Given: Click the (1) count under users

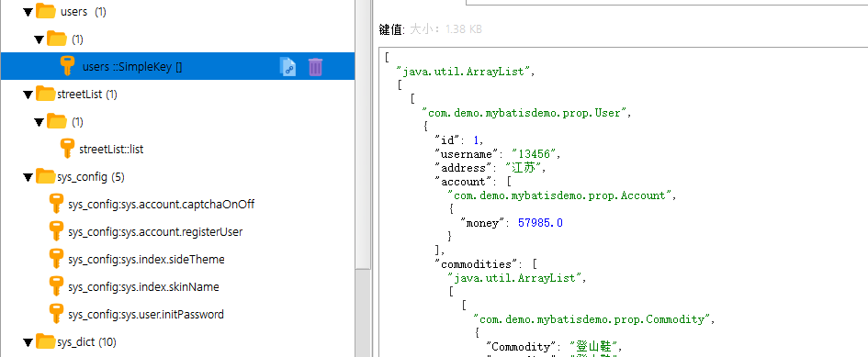Looking at the screenshot, I should (77, 39).
